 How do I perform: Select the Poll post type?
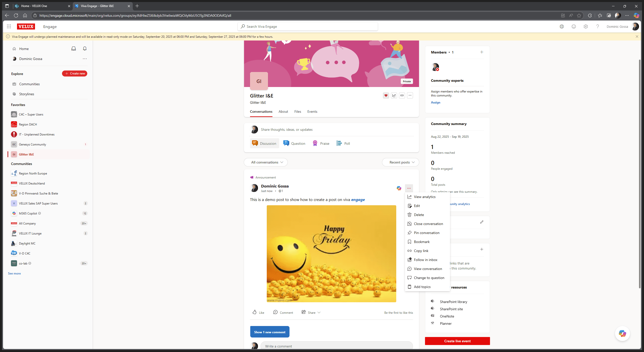[343, 143]
